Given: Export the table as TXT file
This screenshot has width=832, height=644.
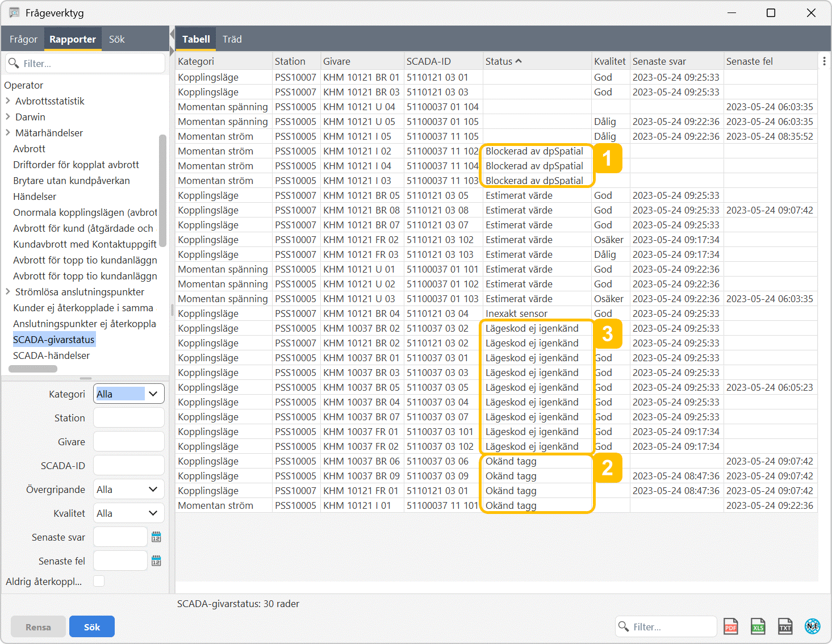Looking at the screenshot, I should pyautogui.click(x=785, y=626).
